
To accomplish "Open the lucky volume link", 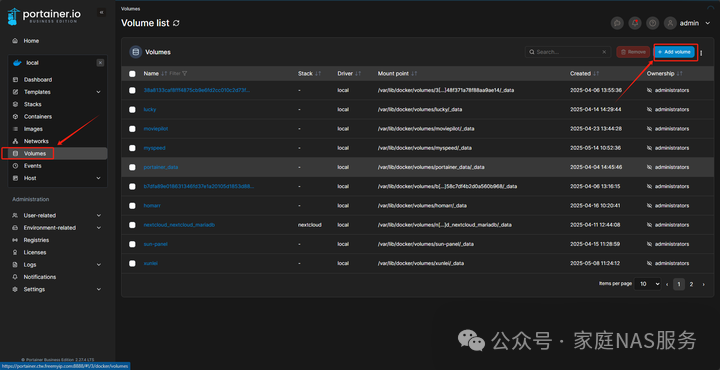I will click(x=150, y=110).
